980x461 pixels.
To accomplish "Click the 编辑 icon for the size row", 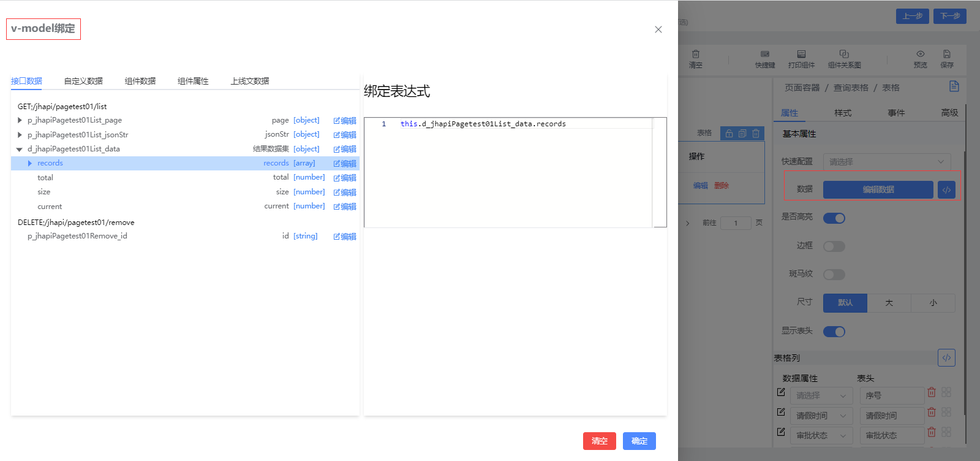I will 345,192.
